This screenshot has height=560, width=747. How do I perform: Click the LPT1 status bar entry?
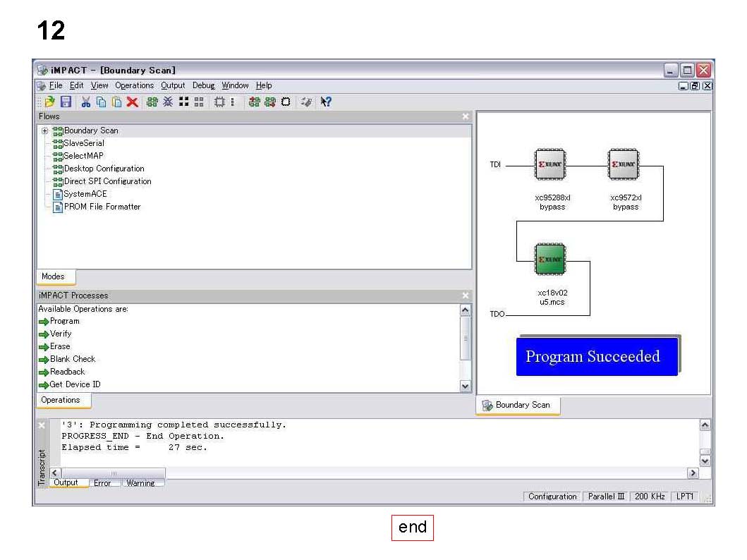685,497
